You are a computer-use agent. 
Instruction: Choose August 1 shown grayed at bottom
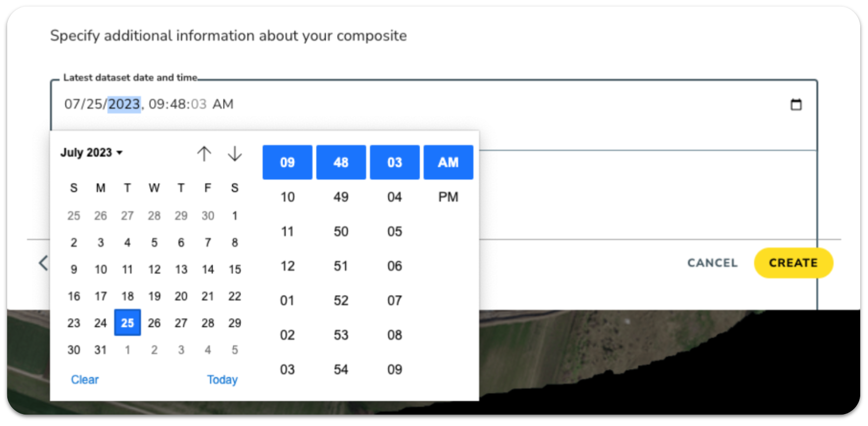tap(127, 350)
